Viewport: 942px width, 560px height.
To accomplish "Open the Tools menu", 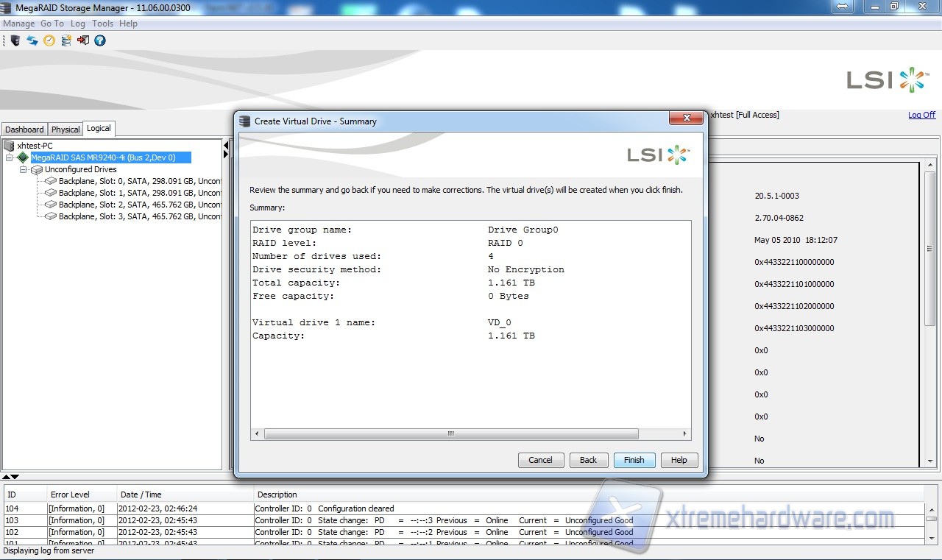I will (102, 24).
